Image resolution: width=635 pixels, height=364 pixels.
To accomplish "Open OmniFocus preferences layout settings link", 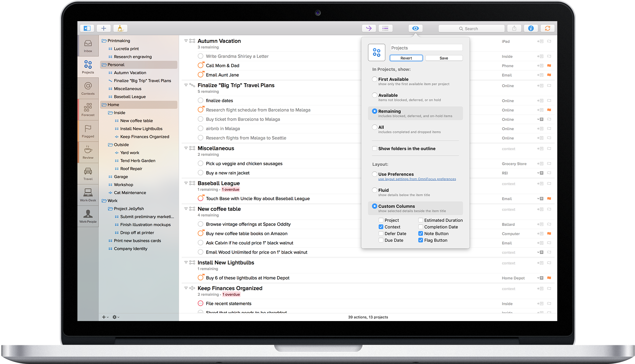I will pyautogui.click(x=417, y=179).
